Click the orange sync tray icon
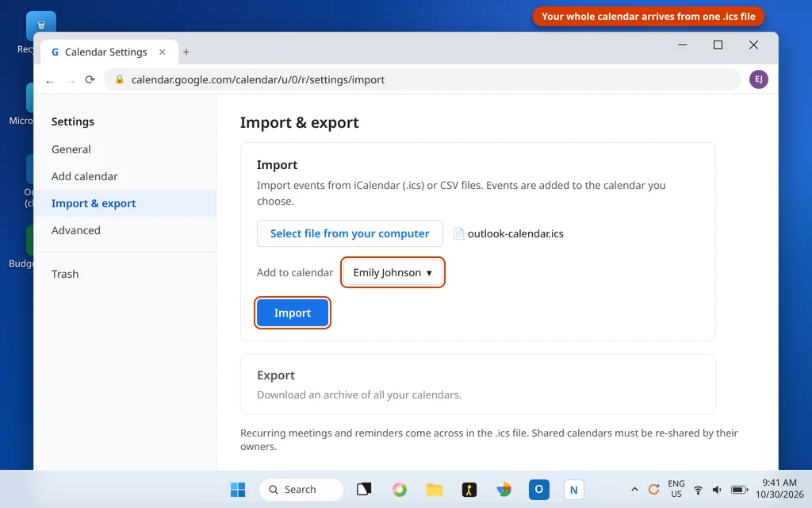This screenshot has height=508, width=812. tap(653, 489)
